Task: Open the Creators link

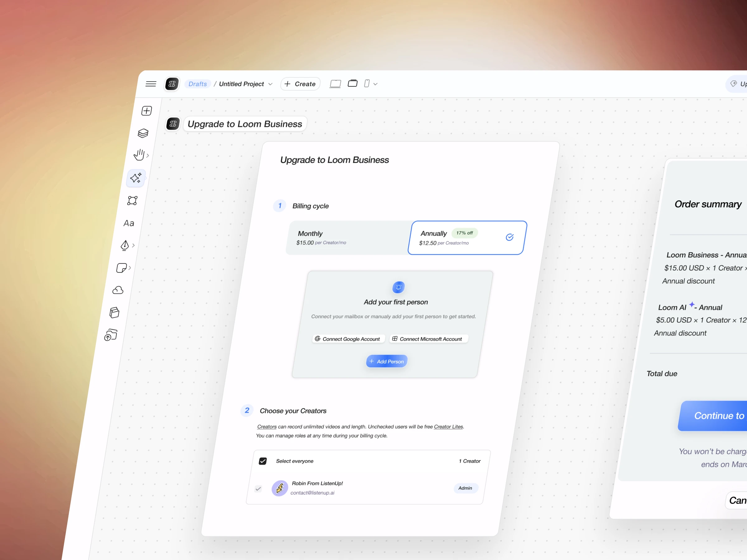Action: (x=267, y=427)
